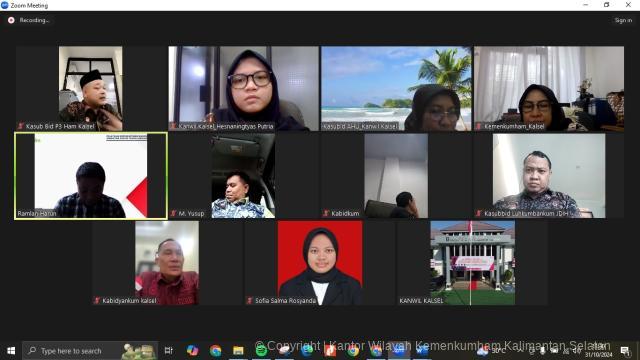Click the Sign in link
The width and height of the screenshot is (640, 360).
click(623, 20)
